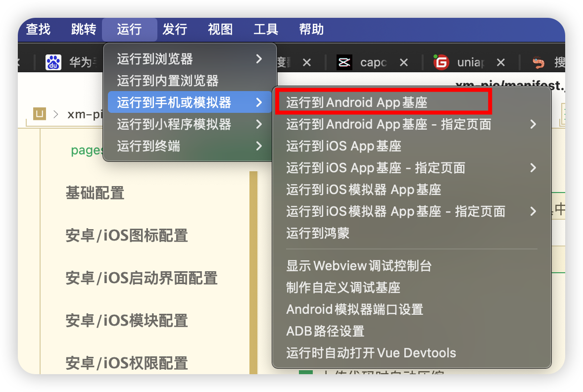Choose 运行到内置浏览器
The width and height of the screenshot is (583, 392).
[x=190, y=81]
